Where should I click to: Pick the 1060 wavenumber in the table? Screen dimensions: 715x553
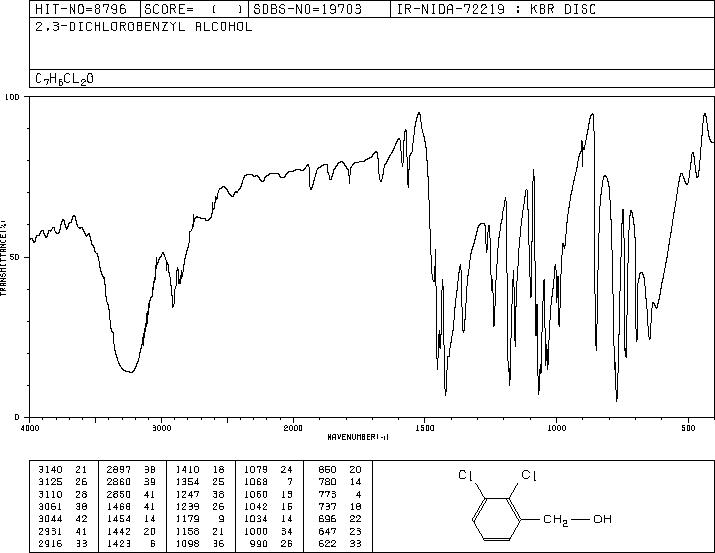tap(256, 494)
